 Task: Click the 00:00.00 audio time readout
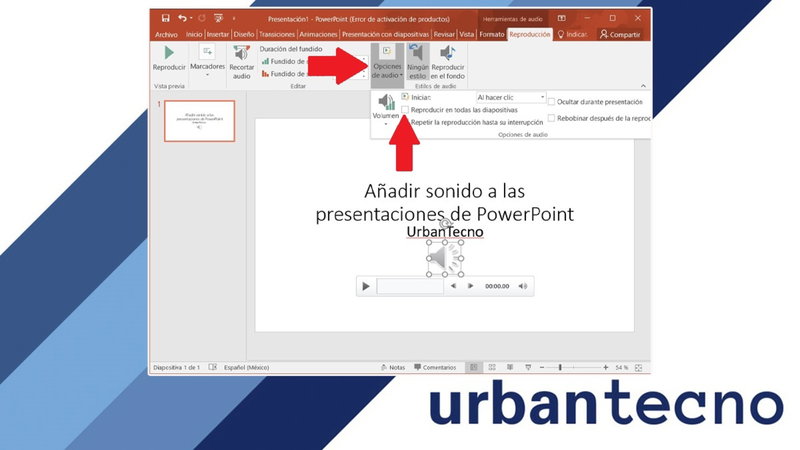coord(497,286)
